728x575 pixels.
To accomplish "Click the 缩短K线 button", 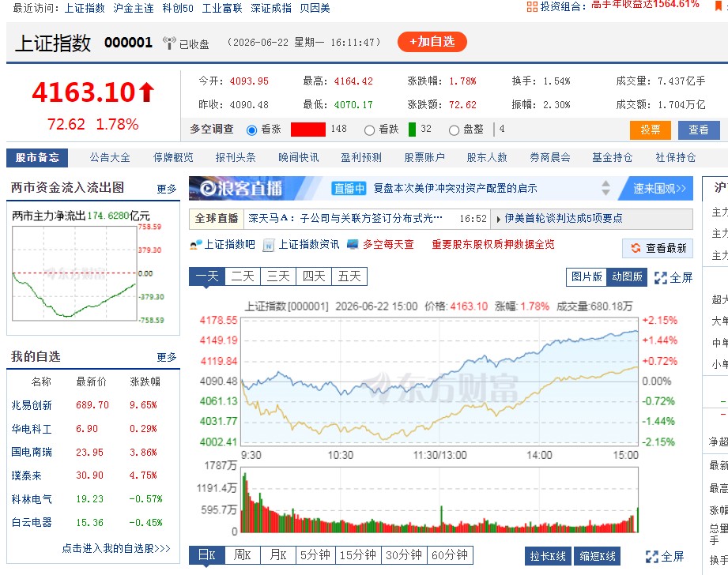I will click(x=598, y=556).
